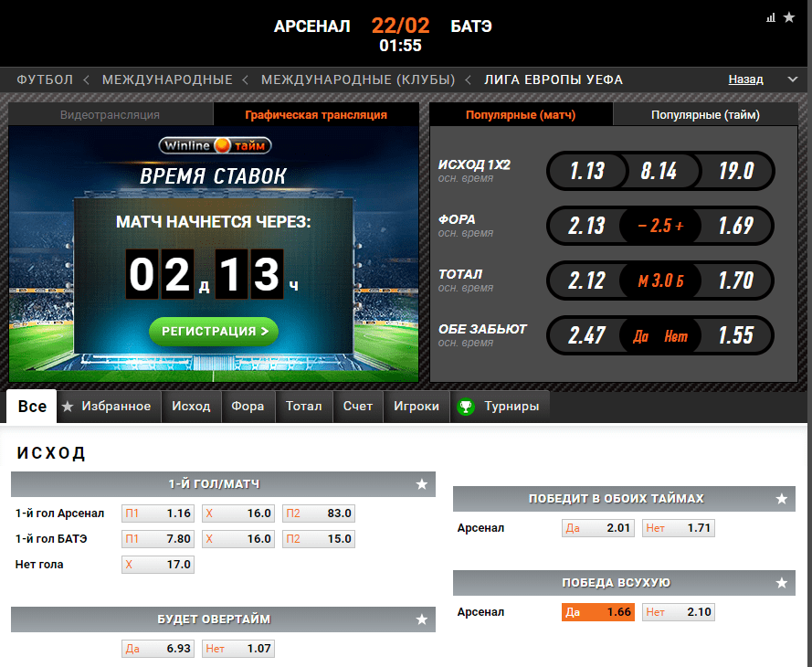This screenshot has width=812, height=667.
Task: Open the Международные (клубы) breadcrumb
Action: (358, 79)
